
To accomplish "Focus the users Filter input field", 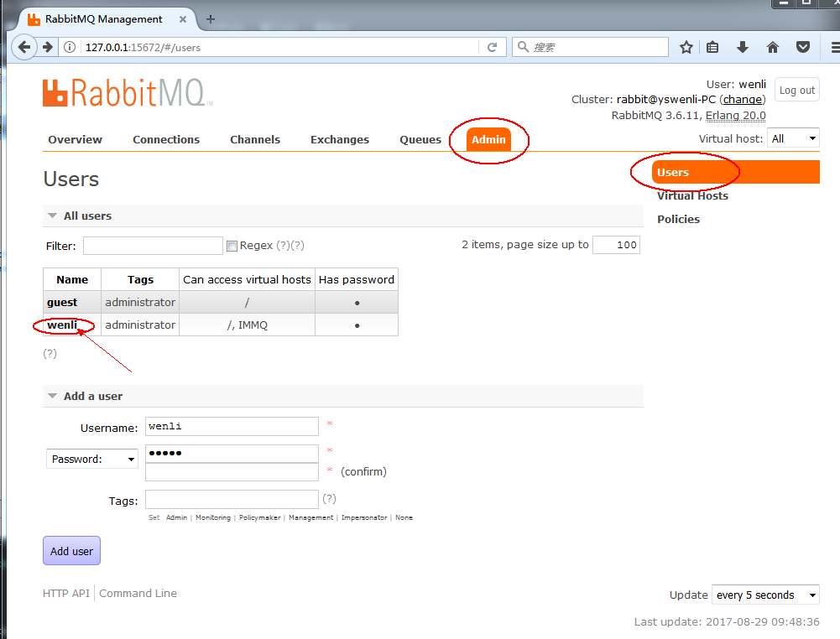I will (153, 246).
